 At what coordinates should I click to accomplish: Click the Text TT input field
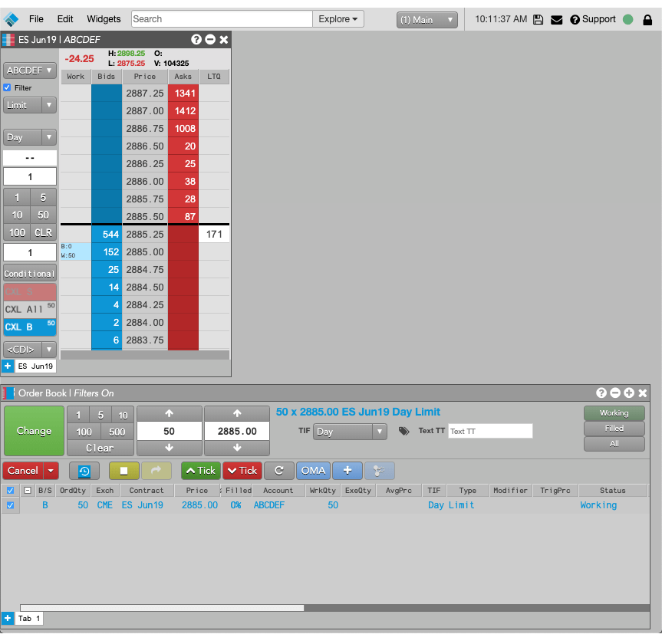click(x=490, y=431)
